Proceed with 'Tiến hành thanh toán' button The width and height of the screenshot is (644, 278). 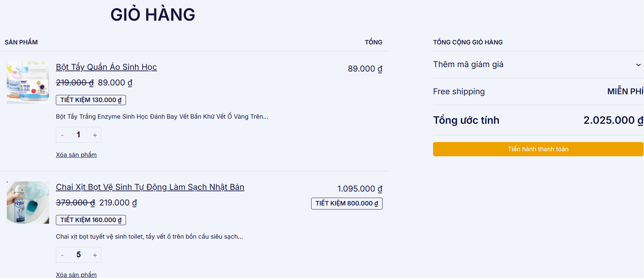pyautogui.click(x=538, y=149)
